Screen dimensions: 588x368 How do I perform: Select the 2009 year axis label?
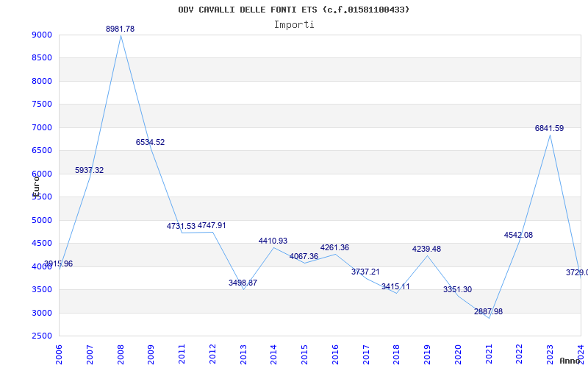point(151,355)
